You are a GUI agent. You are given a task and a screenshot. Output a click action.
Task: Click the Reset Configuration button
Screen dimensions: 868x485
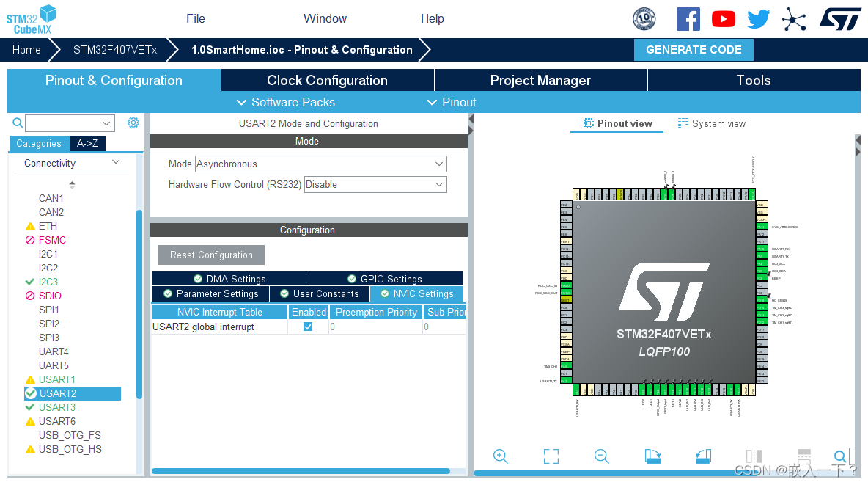click(x=211, y=255)
